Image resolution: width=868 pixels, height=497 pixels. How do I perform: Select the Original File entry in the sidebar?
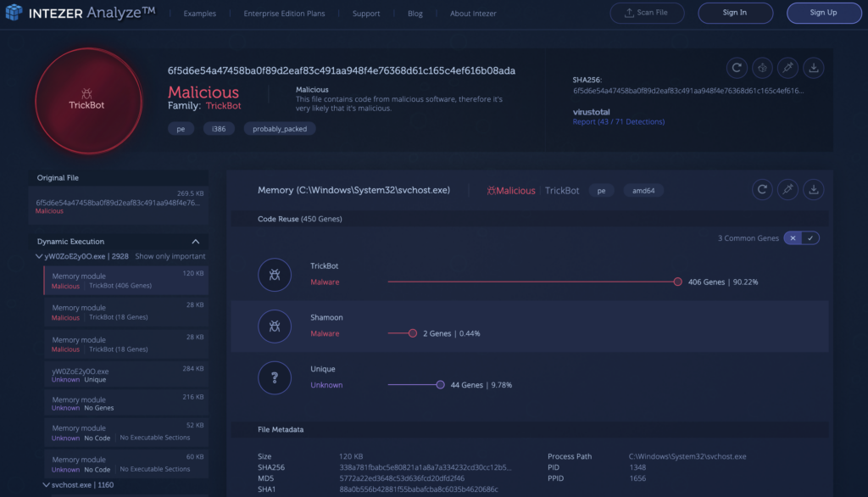(119, 205)
